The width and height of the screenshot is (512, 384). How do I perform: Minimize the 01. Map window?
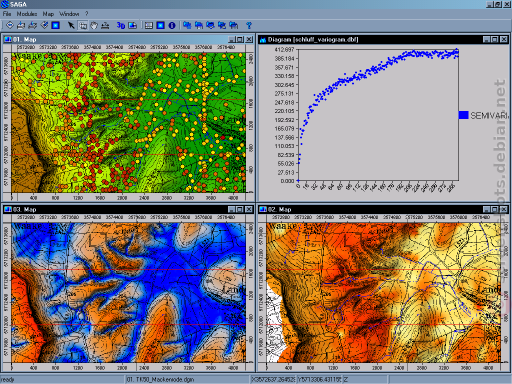(x=232, y=39)
